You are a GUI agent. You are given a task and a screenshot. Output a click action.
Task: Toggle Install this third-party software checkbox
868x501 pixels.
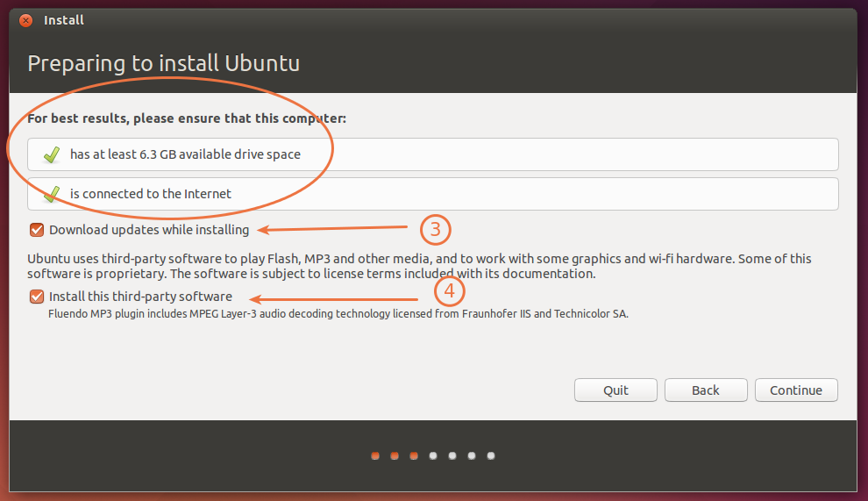point(37,297)
